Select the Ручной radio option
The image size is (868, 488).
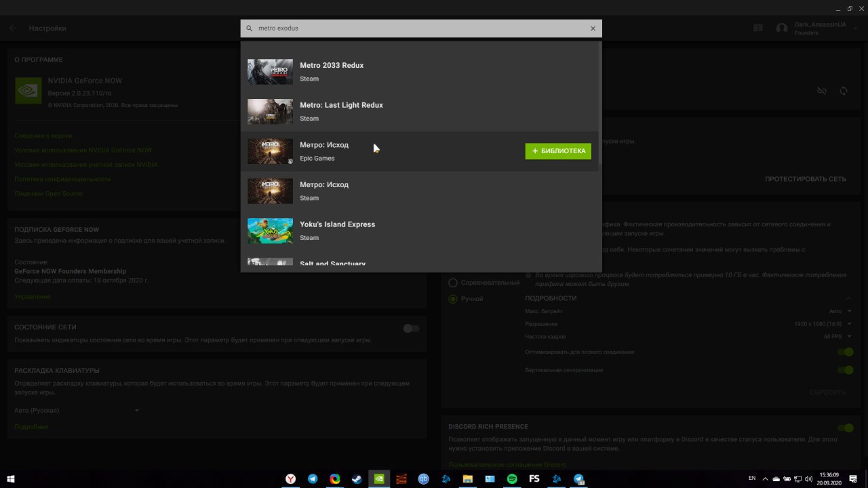coord(453,299)
